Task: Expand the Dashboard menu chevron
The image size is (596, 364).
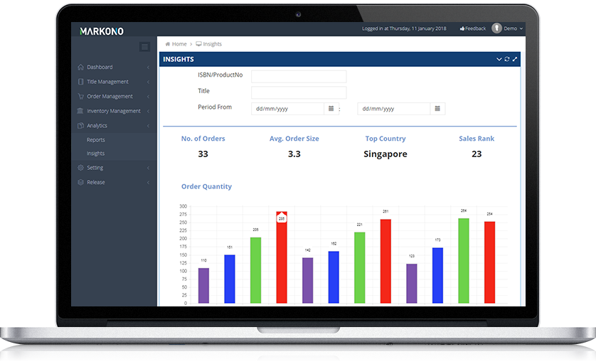Action: coord(148,68)
